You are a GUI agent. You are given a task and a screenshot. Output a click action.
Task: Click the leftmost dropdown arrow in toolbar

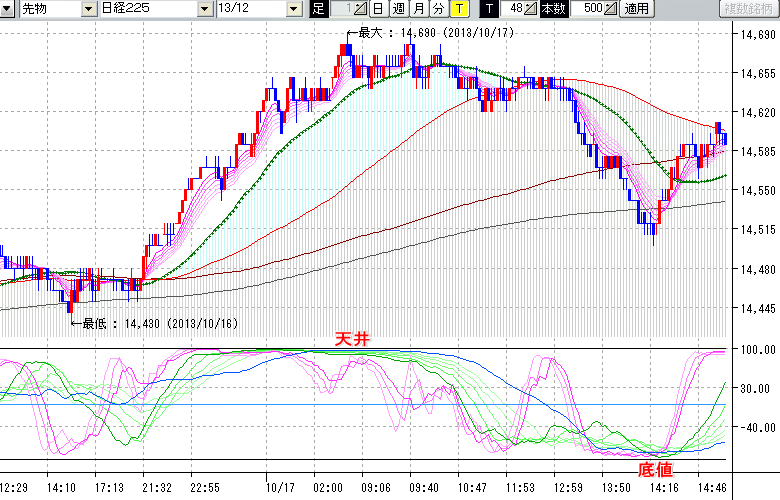[9, 9]
